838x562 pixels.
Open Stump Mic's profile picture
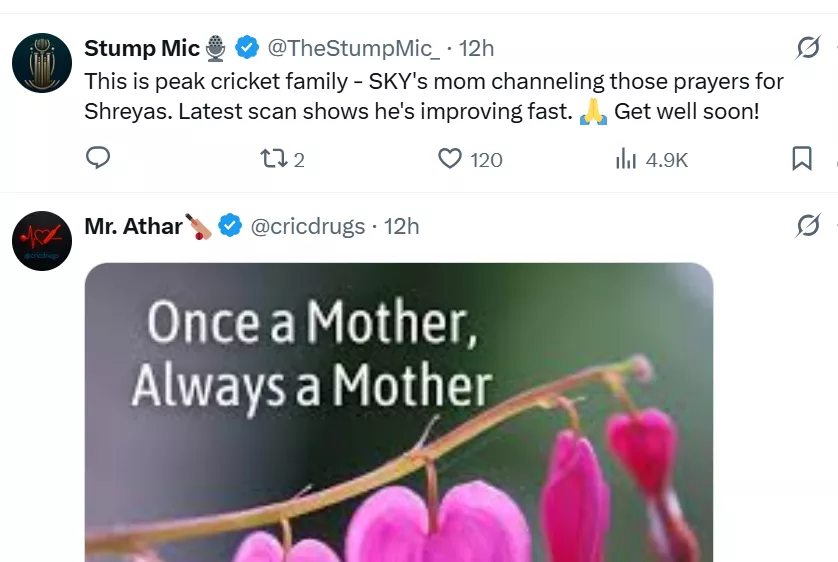(x=42, y=62)
